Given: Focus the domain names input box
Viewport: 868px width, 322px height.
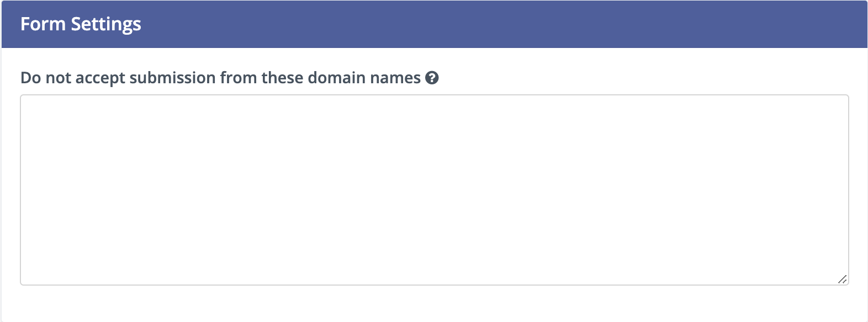Looking at the screenshot, I should [x=434, y=190].
